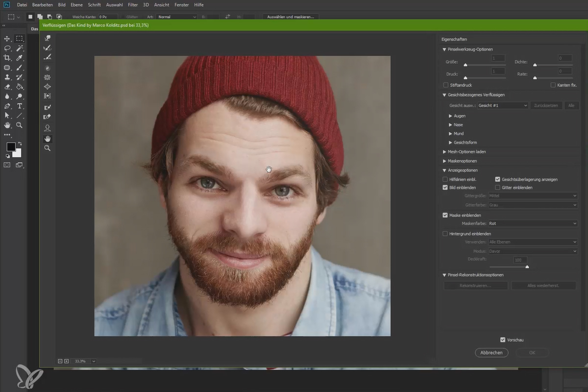Uncheck Maske einblenden
This screenshot has width=588, height=392.
(445, 215)
